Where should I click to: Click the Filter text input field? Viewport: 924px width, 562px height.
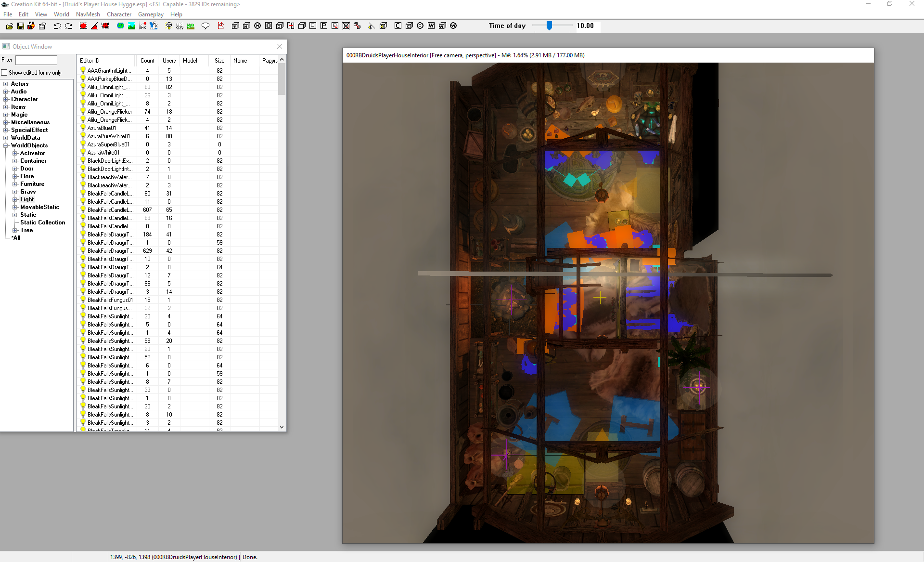pyautogui.click(x=36, y=60)
